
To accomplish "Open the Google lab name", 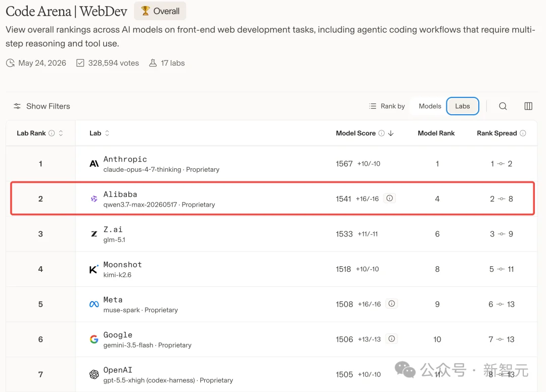I will (118, 334).
